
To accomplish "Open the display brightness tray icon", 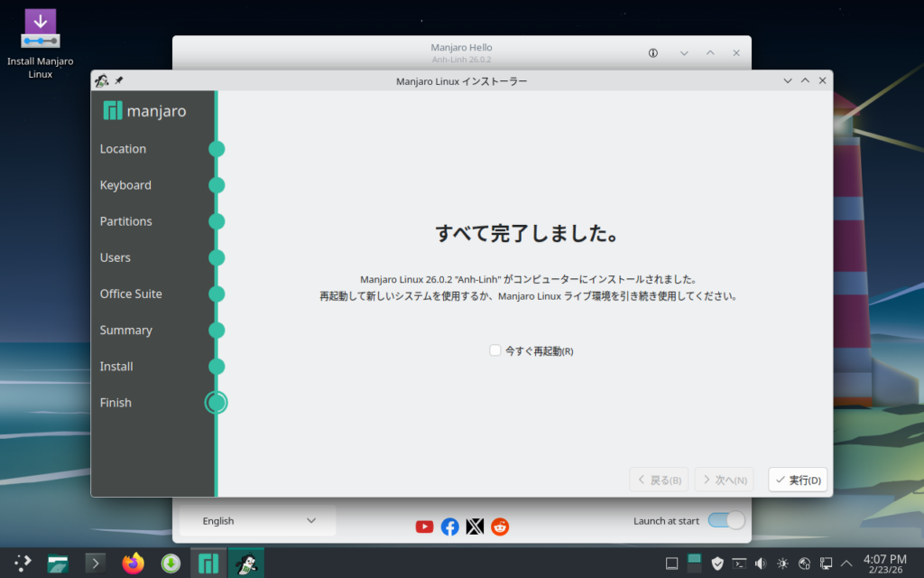I will (x=782, y=564).
